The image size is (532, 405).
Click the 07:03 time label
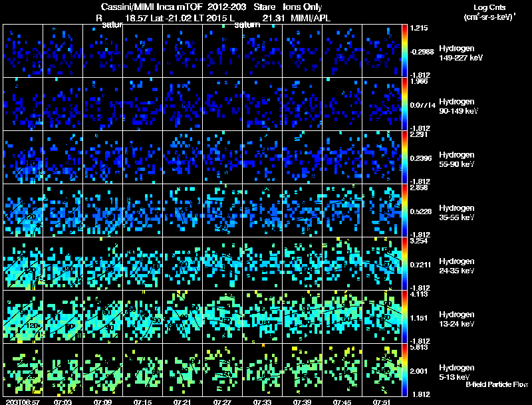[63, 402]
